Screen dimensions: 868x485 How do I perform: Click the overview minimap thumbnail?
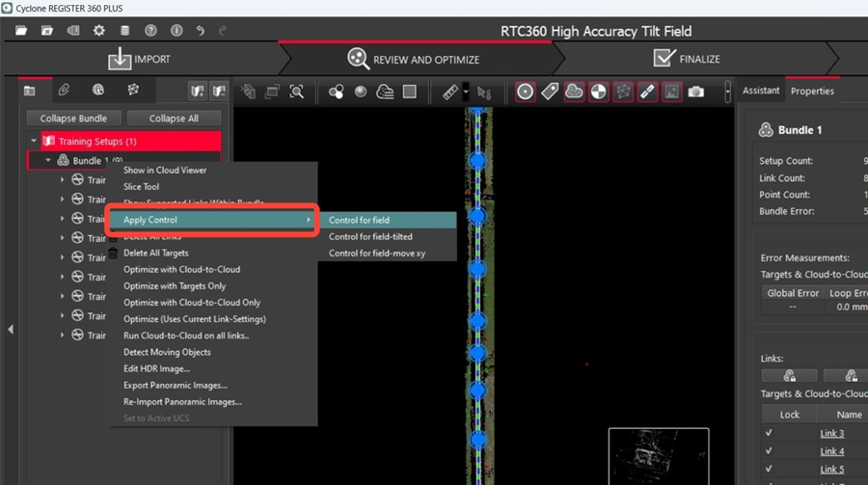[x=658, y=456]
